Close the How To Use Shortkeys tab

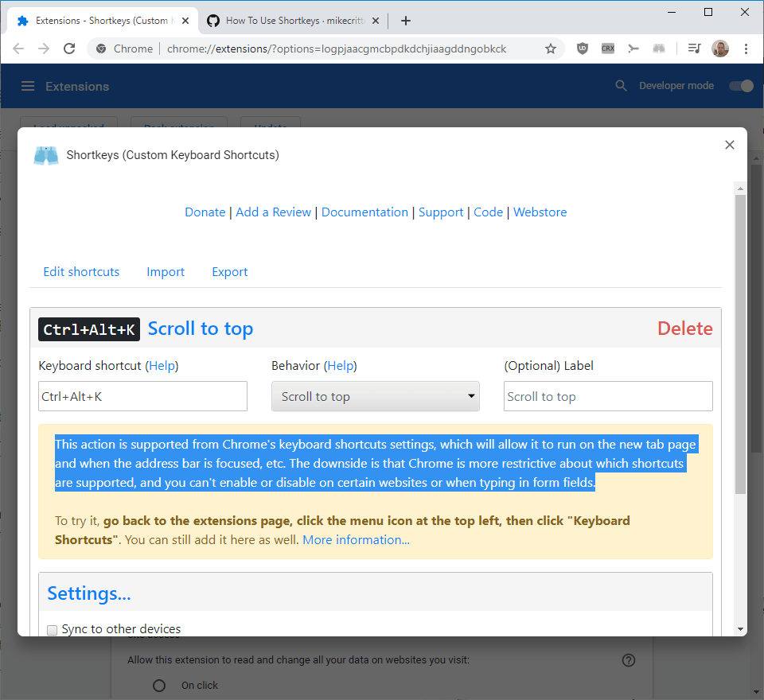tap(376, 21)
